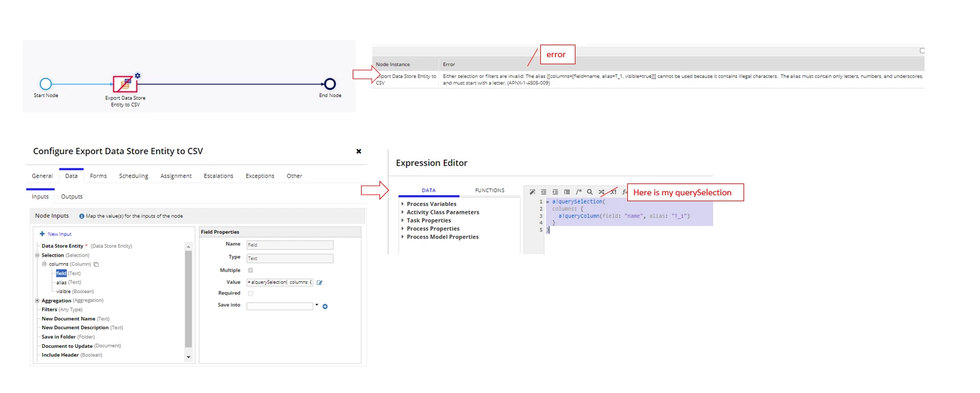Open the Exceptions tab
Image resolution: width=980 pixels, height=393 pixels.
[260, 176]
